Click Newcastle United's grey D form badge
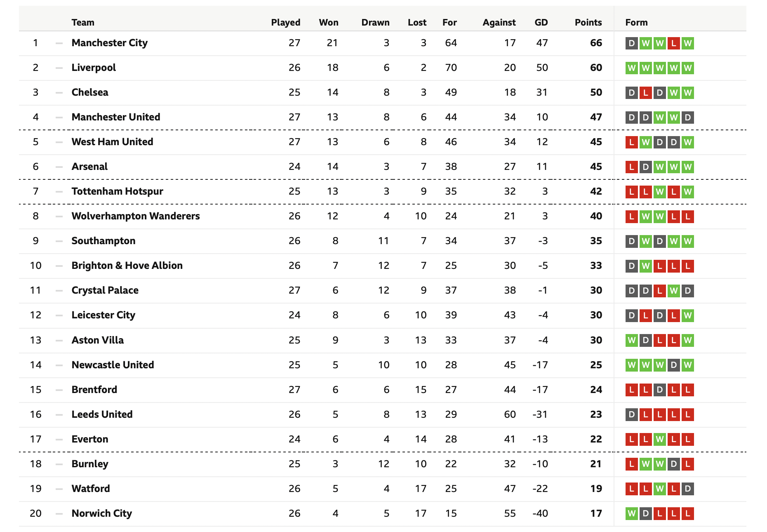The image size is (767, 532). (x=674, y=365)
